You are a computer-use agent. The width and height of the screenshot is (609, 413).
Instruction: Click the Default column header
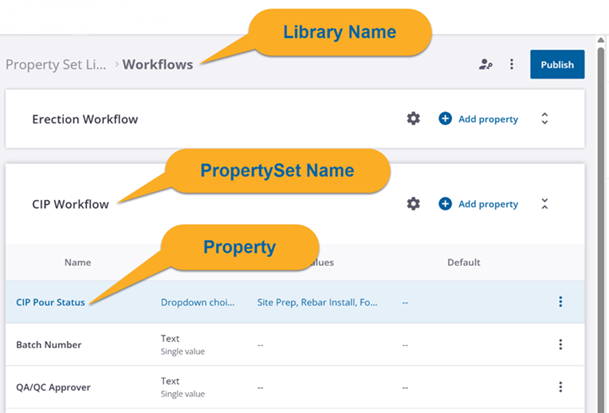pyautogui.click(x=463, y=262)
